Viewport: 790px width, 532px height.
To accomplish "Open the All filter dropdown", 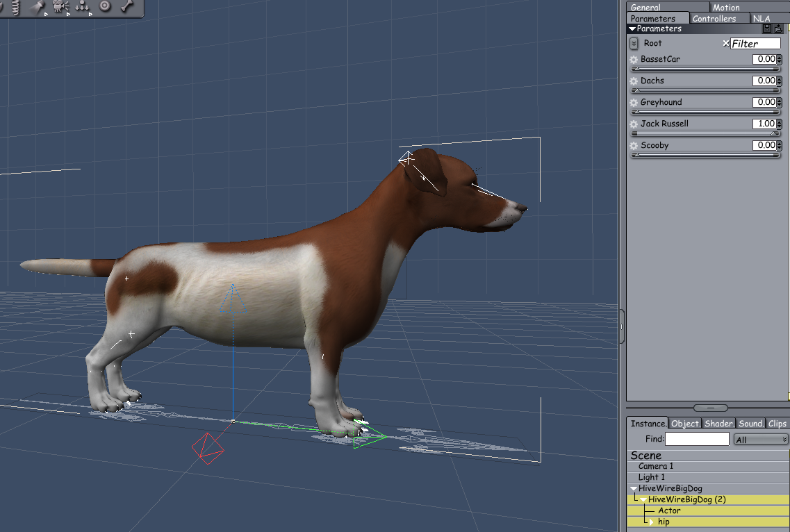I will coord(761,439).
